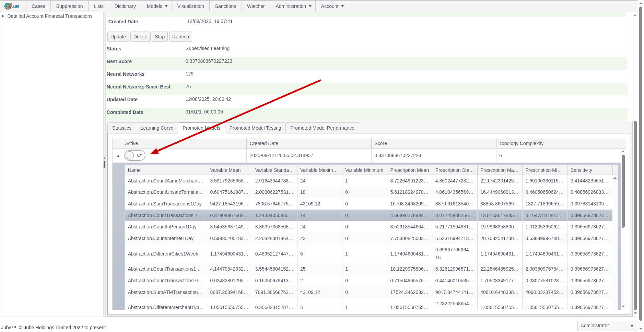Open the Administration dropdown menu

click(293, 6)
